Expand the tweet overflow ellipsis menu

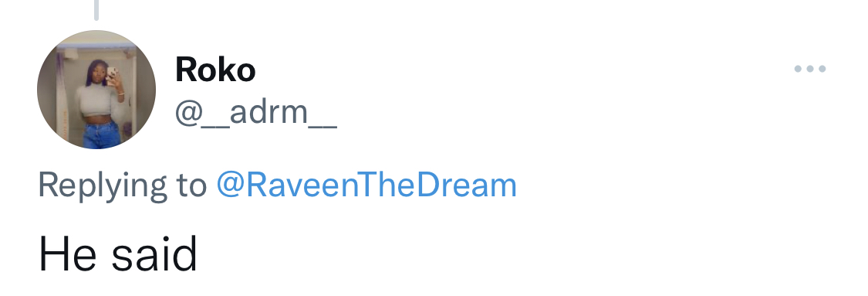coord(810,69)
